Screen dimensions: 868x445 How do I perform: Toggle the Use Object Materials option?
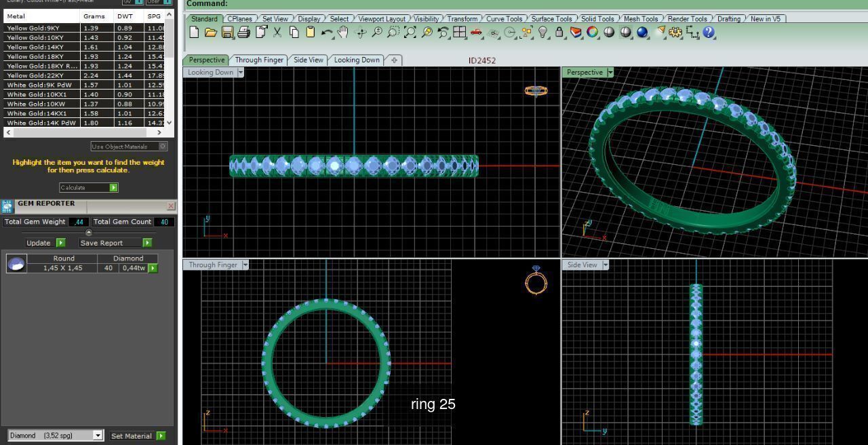(129, 147)
